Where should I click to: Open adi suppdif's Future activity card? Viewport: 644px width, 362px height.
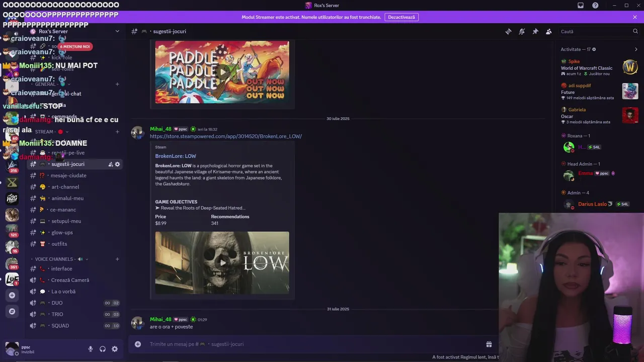(599, 92)
